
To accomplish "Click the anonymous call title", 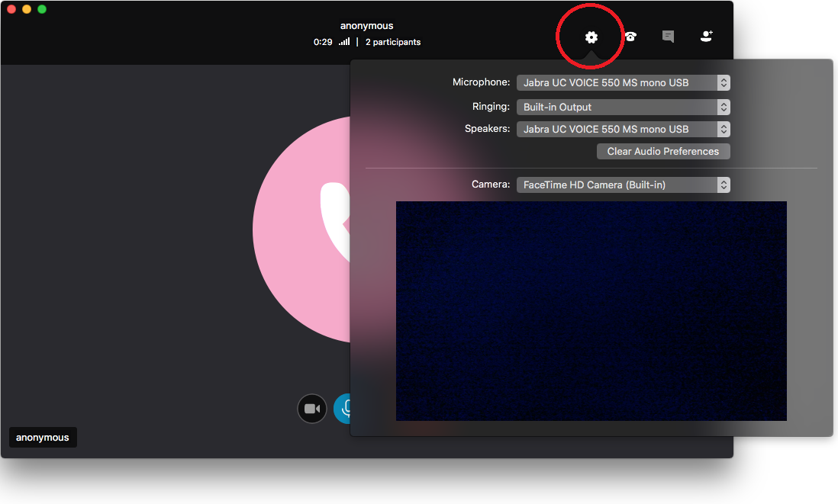I will (366, 26).
